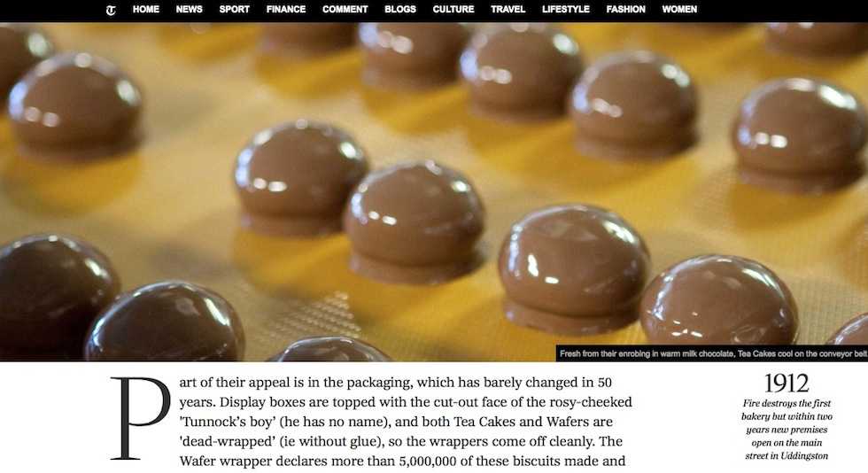Navigate to BLOGS
The height and width of the screenshot is (473, 868).
pyautogui.click(x=400, y=10)
